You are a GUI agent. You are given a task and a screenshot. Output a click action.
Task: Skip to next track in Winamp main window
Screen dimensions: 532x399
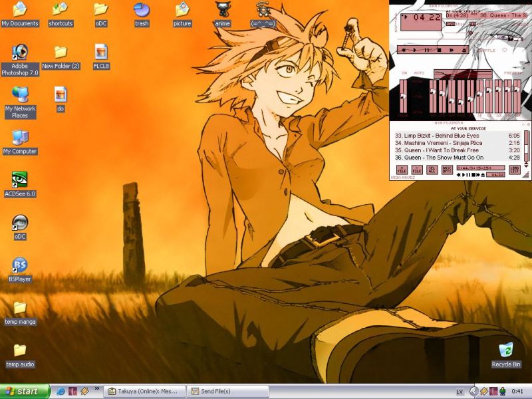(x=452, y=50)
